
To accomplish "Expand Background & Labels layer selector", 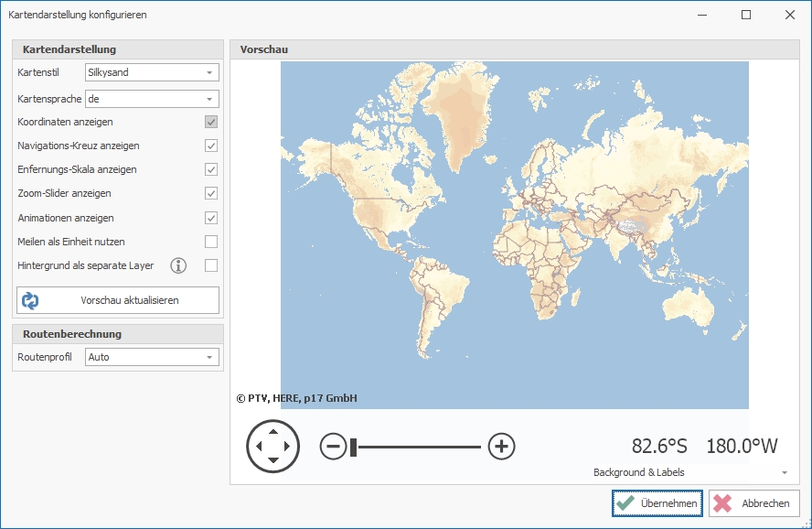I will tap(784, 473).
